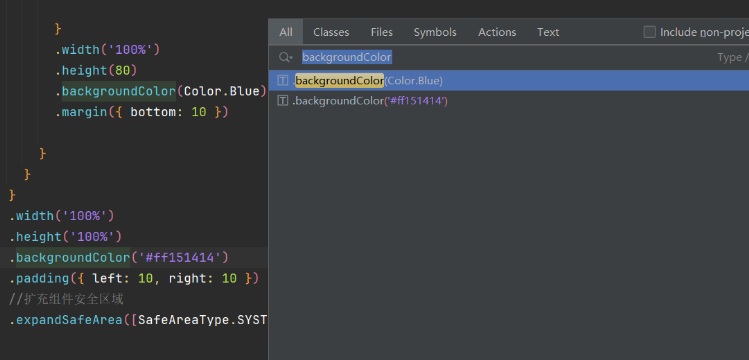Click the .margin({ bottom: 10 }) line
This screenshot has height=360, width=749.
coord(142,112)
